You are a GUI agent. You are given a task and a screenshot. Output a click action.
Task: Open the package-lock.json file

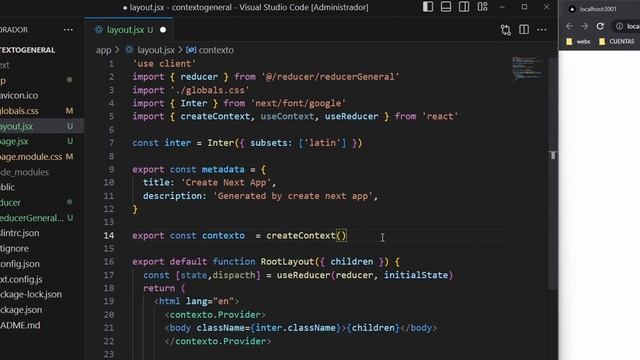[x=31, y=295]
